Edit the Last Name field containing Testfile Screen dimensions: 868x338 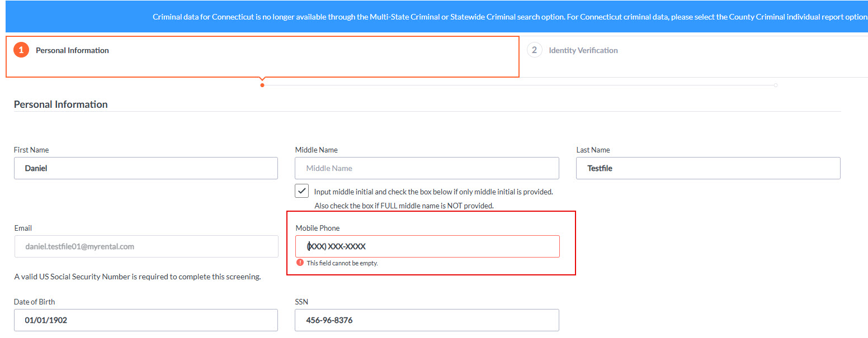[708, 168]
